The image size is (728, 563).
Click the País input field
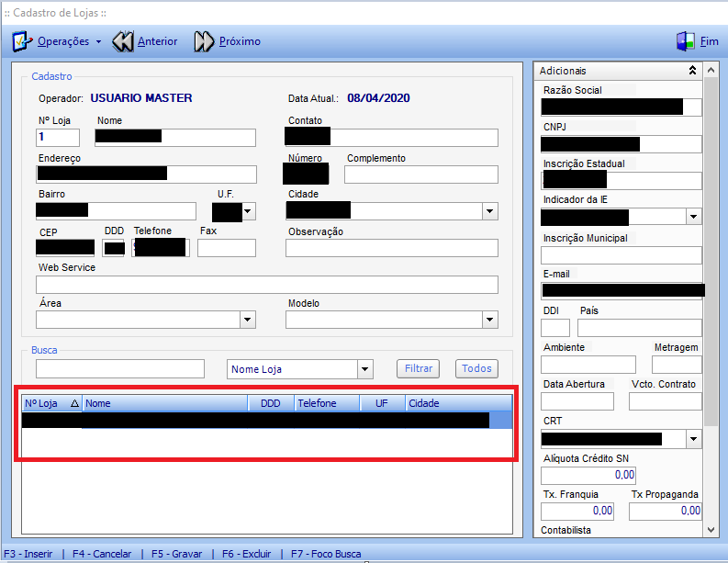[640, 328]
